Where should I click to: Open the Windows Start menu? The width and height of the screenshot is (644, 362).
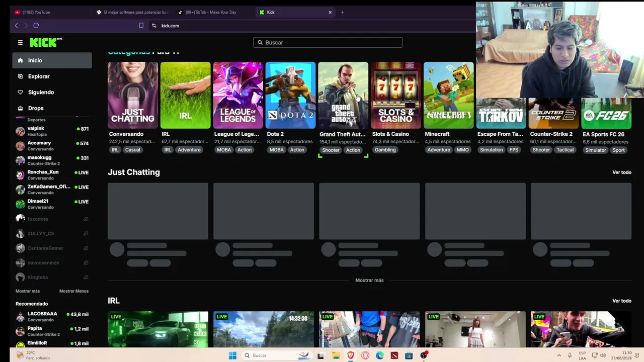(x=232, y=355)
